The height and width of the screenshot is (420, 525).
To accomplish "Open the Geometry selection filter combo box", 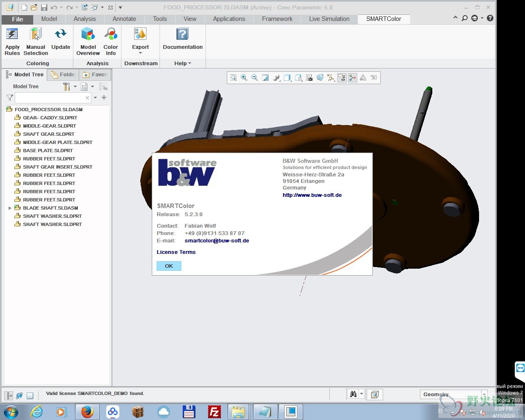I will point(453,395).
